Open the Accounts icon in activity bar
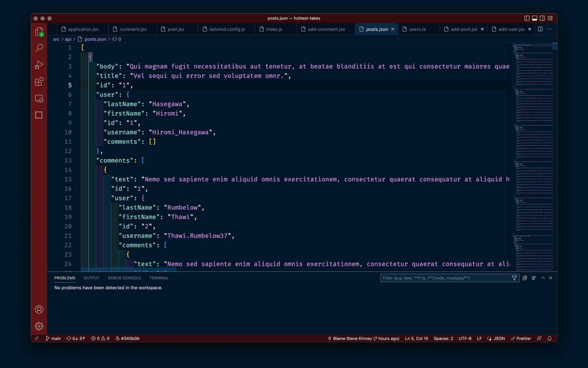 click(39, 309)
